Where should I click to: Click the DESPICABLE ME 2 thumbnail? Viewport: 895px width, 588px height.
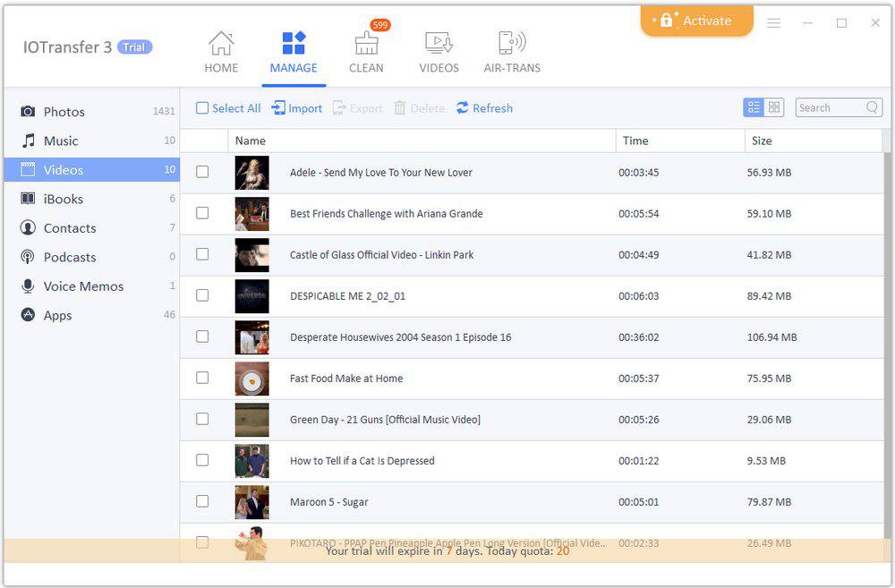pos(251,296)
